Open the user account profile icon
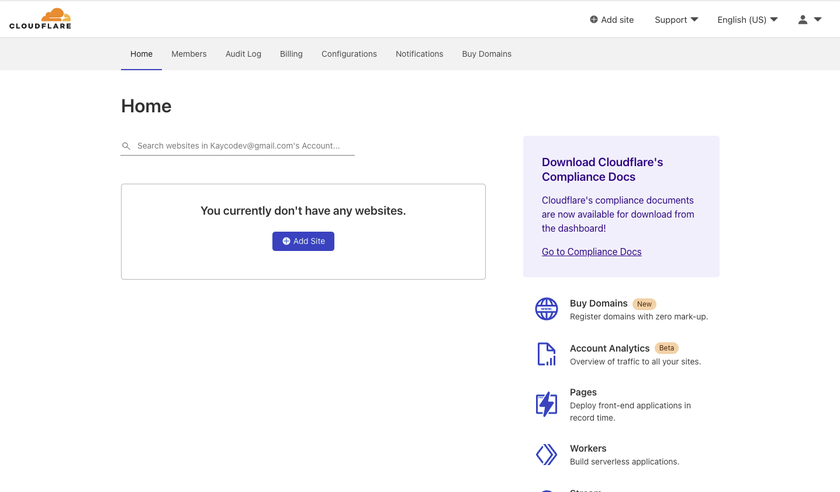The height and width of the screenshot is (492, 840). (x=802, y=20)
